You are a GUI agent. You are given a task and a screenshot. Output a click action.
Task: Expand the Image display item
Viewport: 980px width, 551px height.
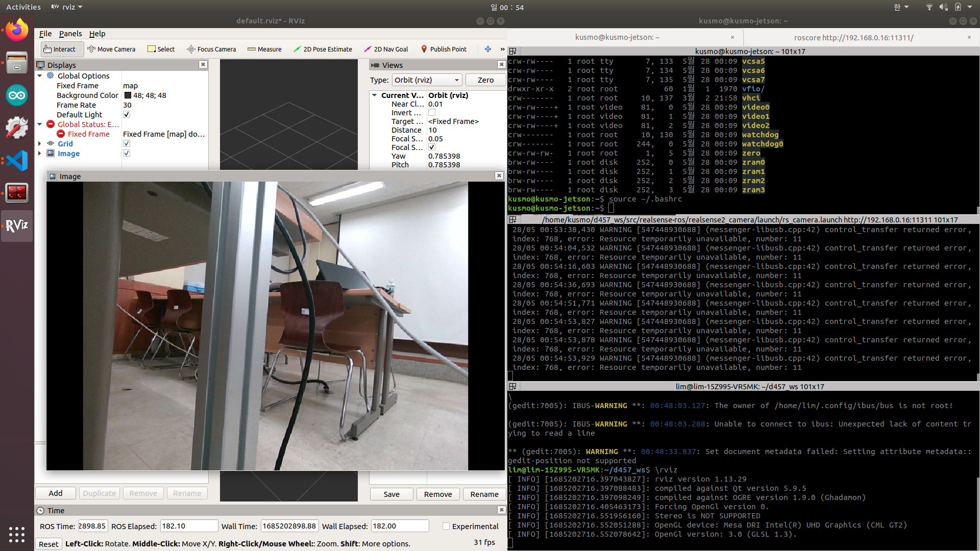click(40, 154)
